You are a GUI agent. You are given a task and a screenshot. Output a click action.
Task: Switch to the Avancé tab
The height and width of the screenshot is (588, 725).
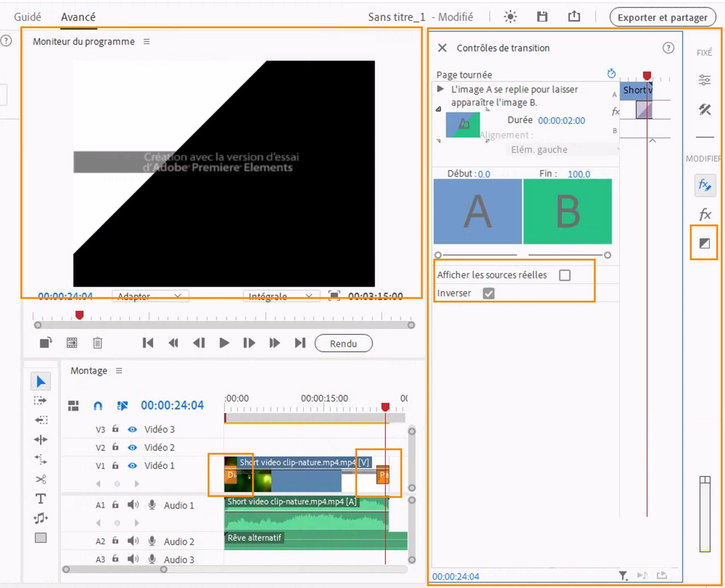point(78,17)
